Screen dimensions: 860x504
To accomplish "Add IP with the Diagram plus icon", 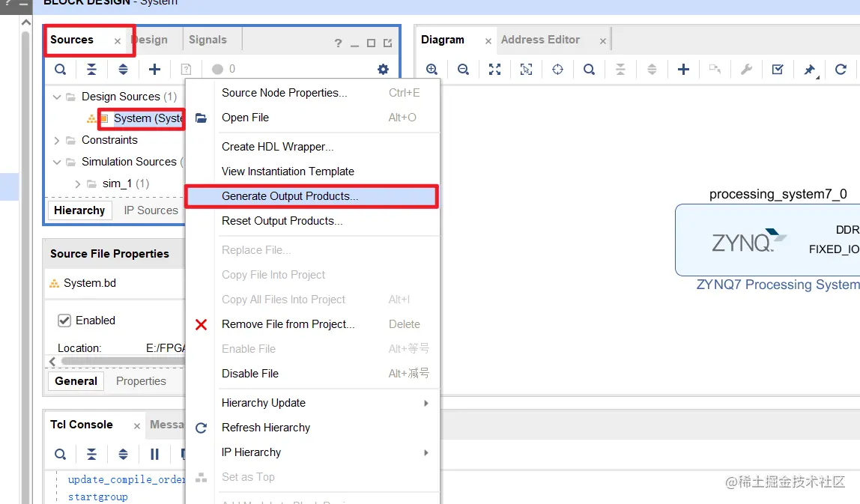I will tap(683, 69).
